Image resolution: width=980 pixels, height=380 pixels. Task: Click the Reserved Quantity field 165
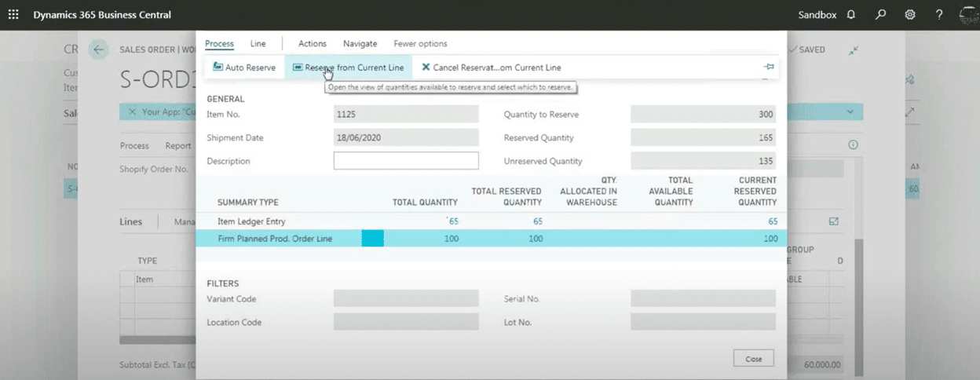pos(703,137)
